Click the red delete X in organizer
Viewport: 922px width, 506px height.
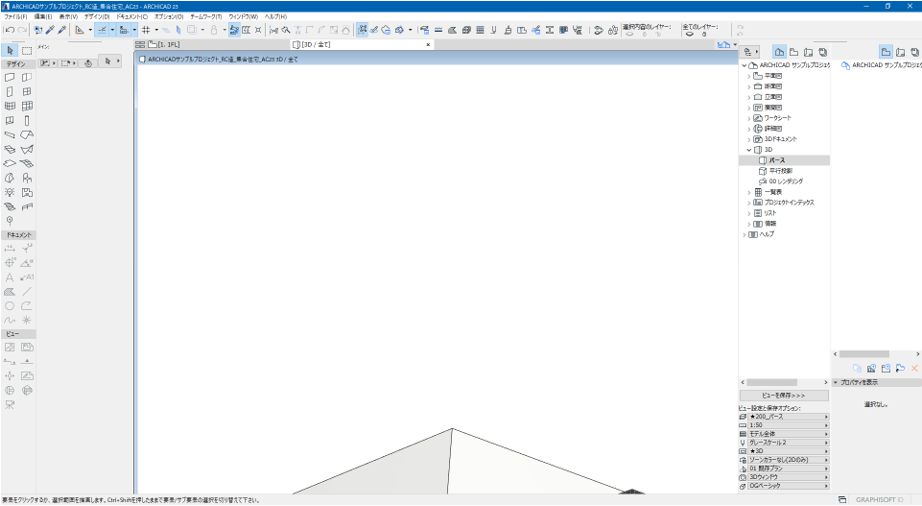(914, 368)
